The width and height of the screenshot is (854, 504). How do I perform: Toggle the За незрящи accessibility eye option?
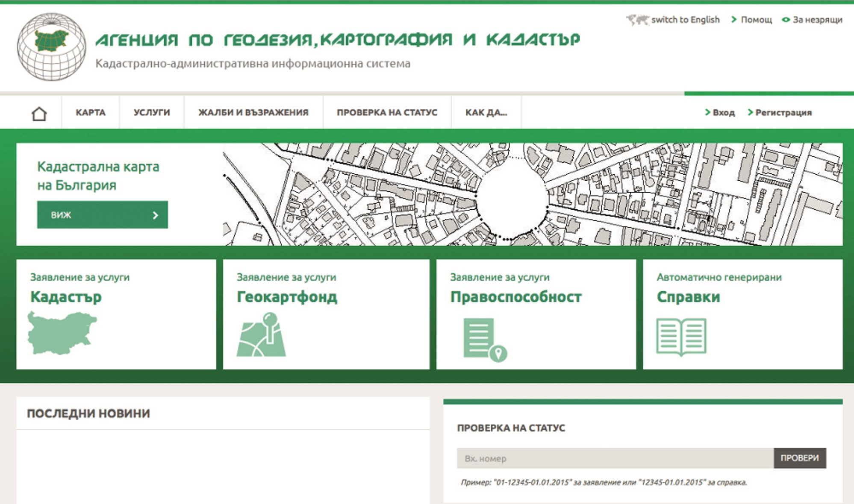click(x=812, y=20)
